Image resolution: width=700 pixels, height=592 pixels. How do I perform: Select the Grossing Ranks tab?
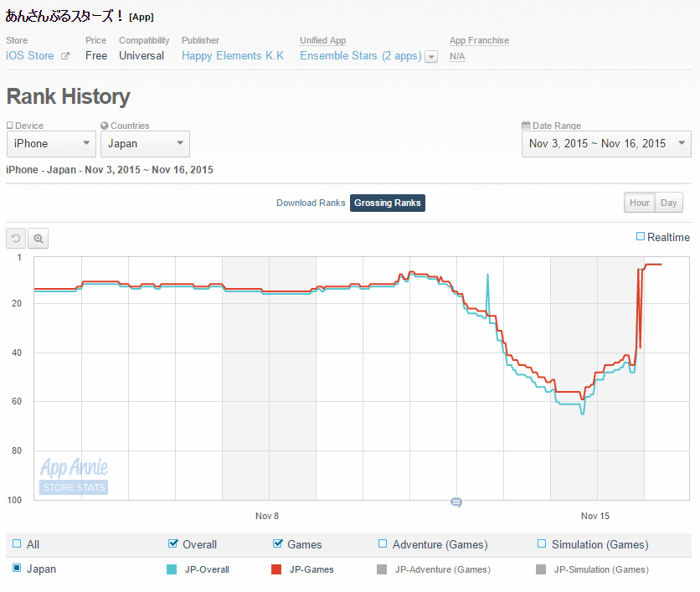[x=388, y=203]
